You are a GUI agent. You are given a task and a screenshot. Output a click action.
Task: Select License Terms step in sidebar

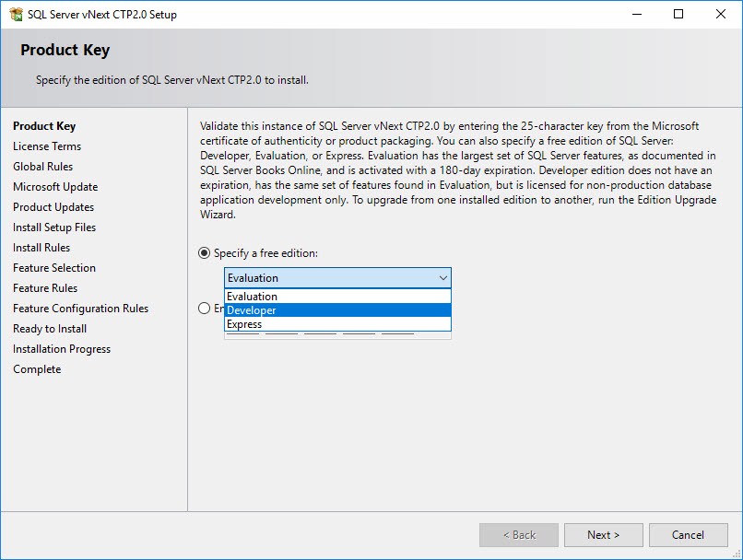click(x=47, y=146)
